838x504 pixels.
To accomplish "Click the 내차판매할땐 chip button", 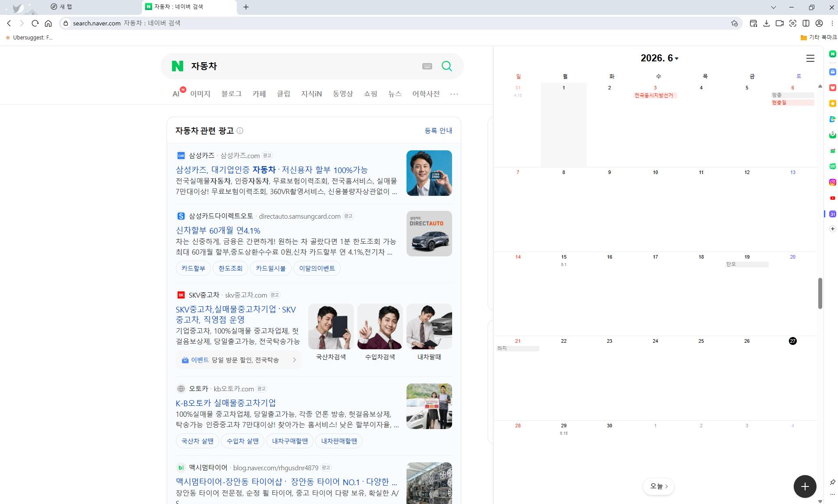I will (x=339, y=441).
